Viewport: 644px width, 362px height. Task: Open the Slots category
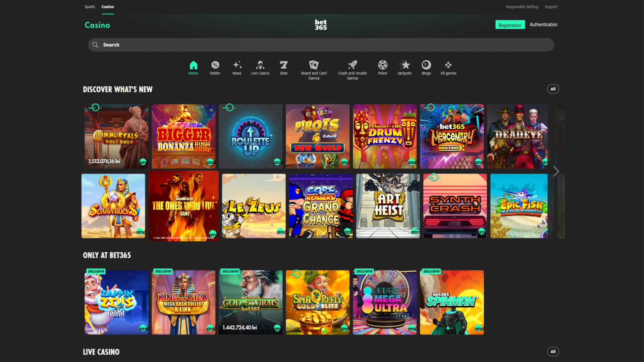coord(284,68)
